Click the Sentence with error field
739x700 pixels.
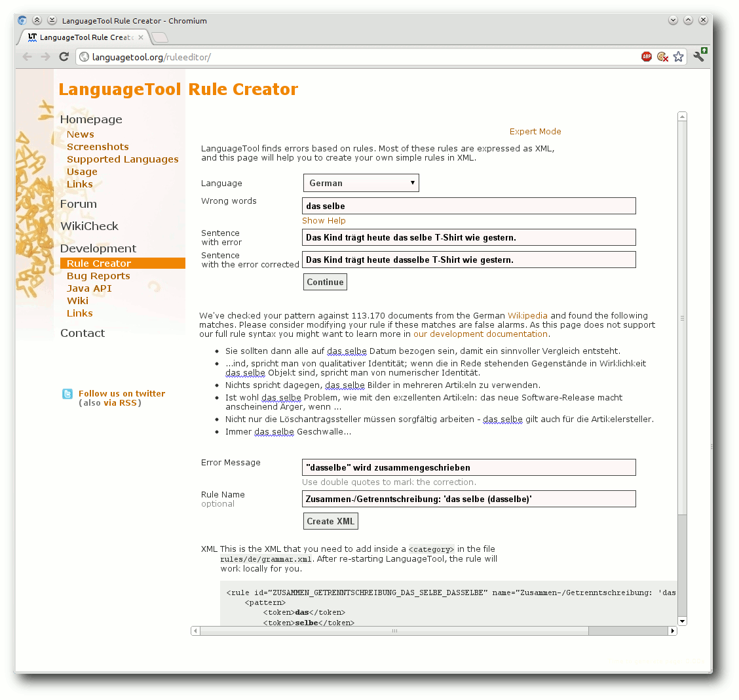tap(469, 237)
